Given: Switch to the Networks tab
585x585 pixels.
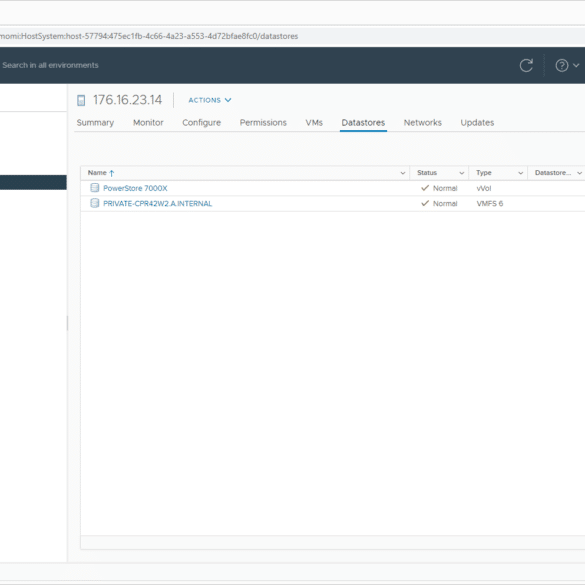Looking at the screenshot, I should tap(422, 123).
